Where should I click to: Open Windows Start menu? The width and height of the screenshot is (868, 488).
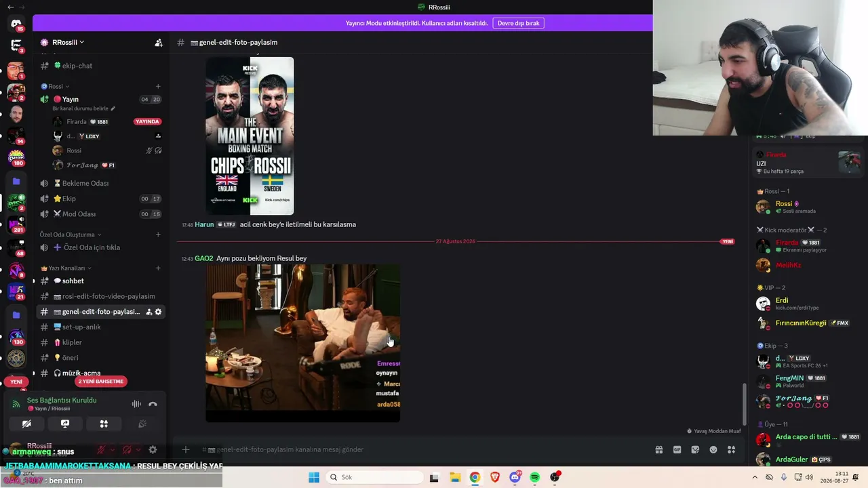point(313,477)
